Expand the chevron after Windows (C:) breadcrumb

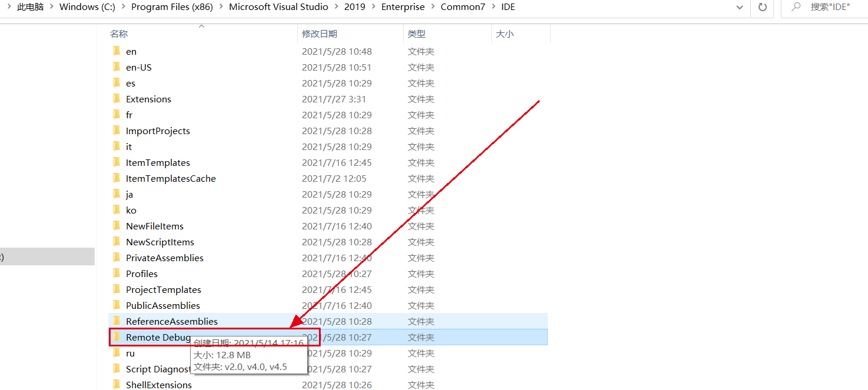click(124, 7)
